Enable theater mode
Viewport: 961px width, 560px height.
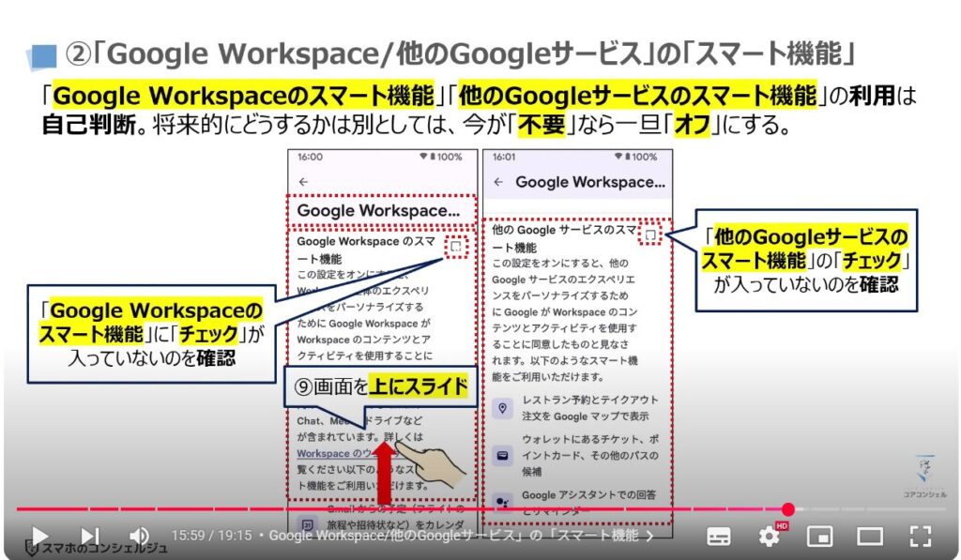pyautogui.click(x=869, y=537)
